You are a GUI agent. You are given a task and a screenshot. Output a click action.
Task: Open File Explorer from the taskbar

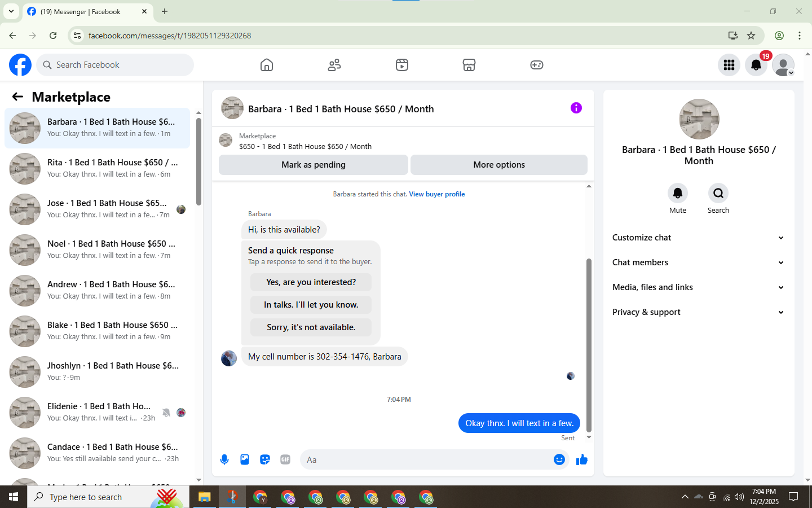pyautogui.click(x=204, y=497)
